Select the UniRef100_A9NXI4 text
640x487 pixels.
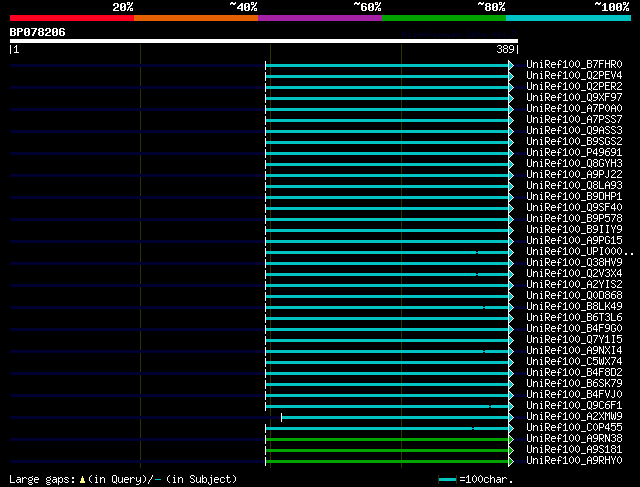tap(574, 351)
